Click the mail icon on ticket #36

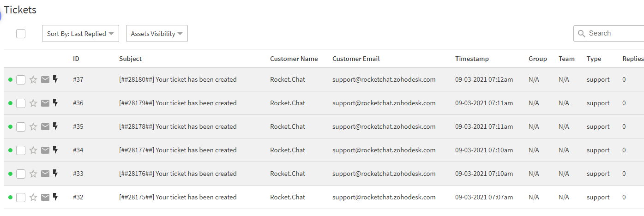(45, 103)
